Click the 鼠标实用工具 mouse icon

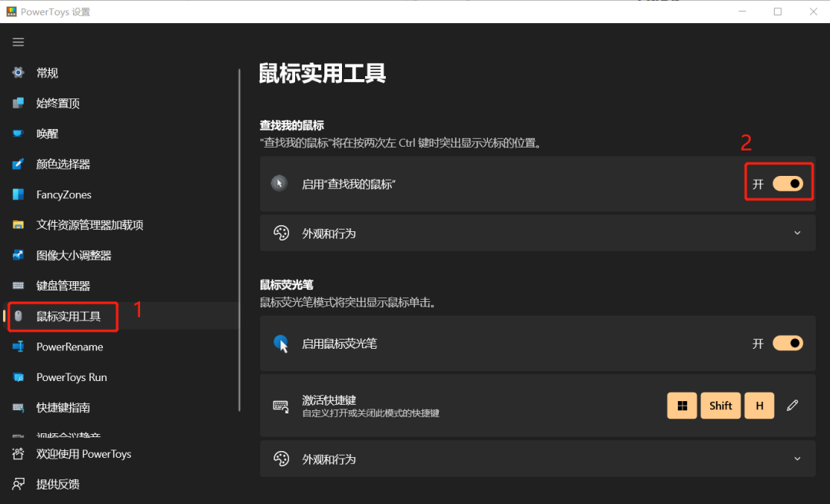click(18, 316)
